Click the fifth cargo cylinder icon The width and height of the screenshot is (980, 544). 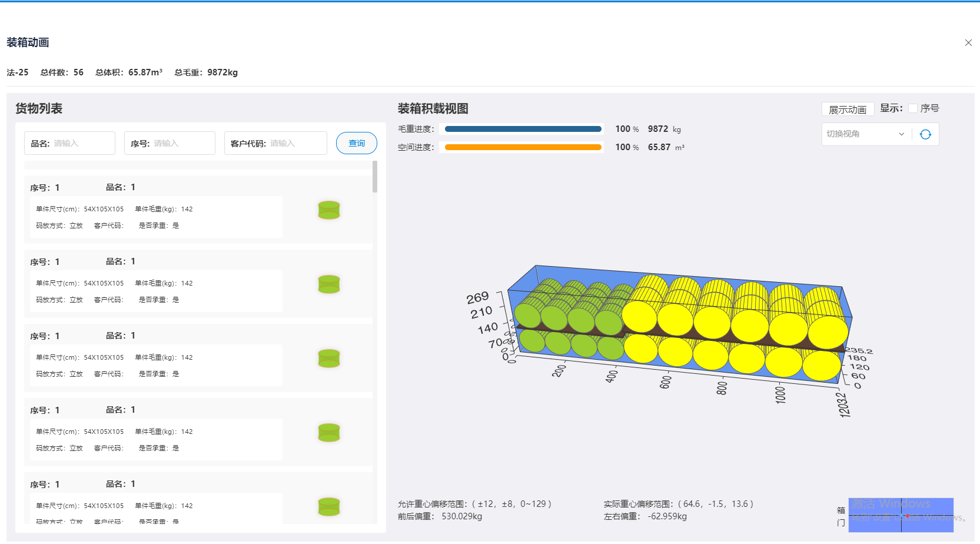tap(329, 507)
